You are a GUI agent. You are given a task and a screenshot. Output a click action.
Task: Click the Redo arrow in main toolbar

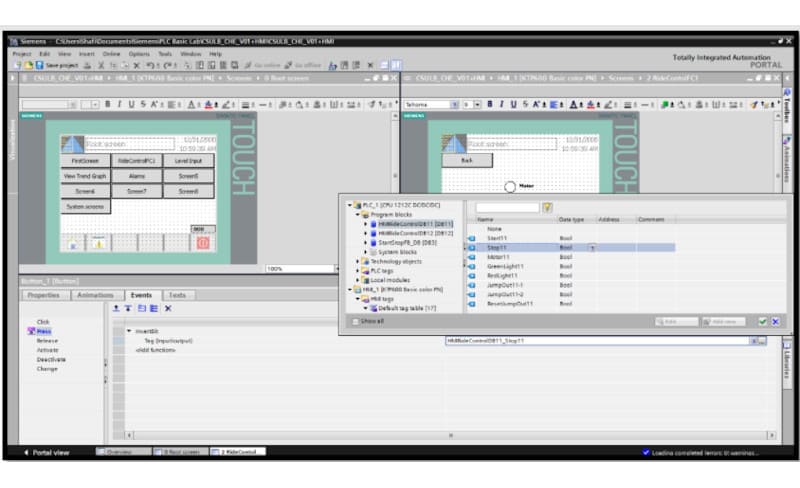(x=167, y=65)
